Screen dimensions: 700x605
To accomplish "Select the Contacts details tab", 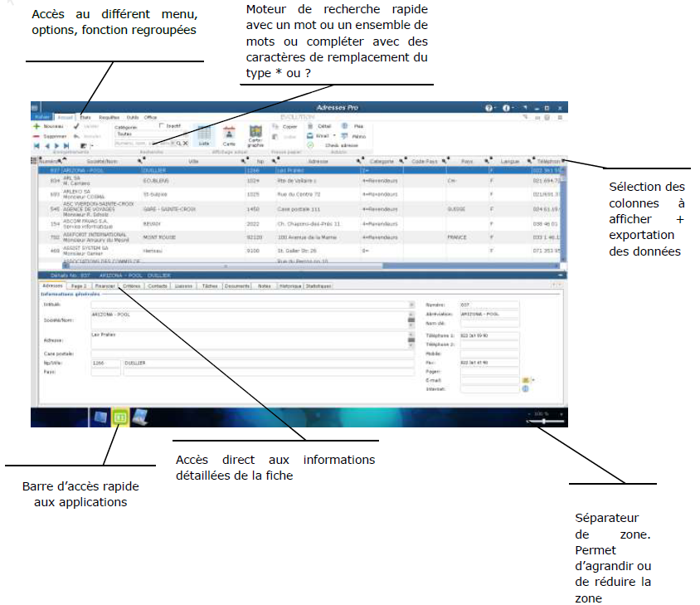I will tap(157, 285).
